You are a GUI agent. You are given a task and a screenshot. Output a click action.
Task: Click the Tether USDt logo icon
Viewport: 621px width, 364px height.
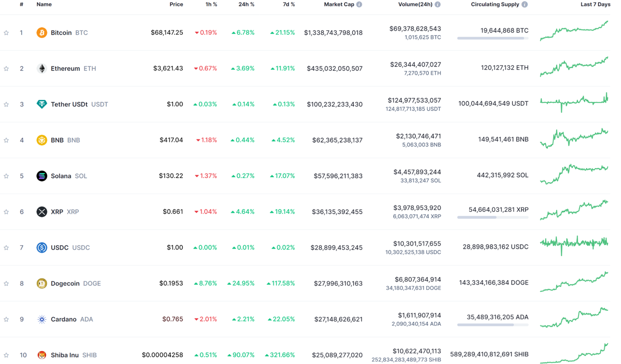point(41,104)
